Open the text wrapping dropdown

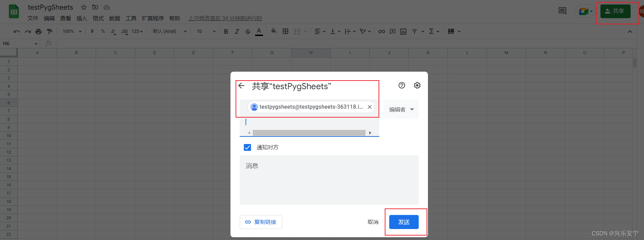(x=350, y=32)
